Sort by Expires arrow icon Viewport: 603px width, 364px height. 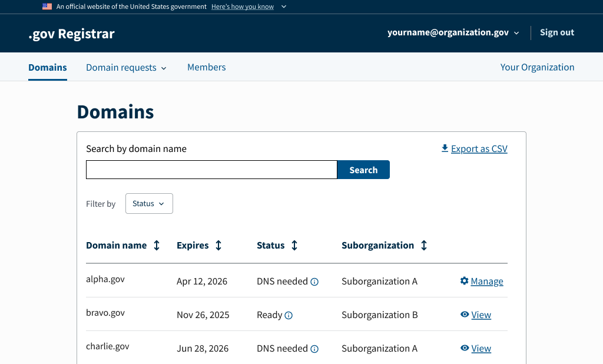pos(218,246)
